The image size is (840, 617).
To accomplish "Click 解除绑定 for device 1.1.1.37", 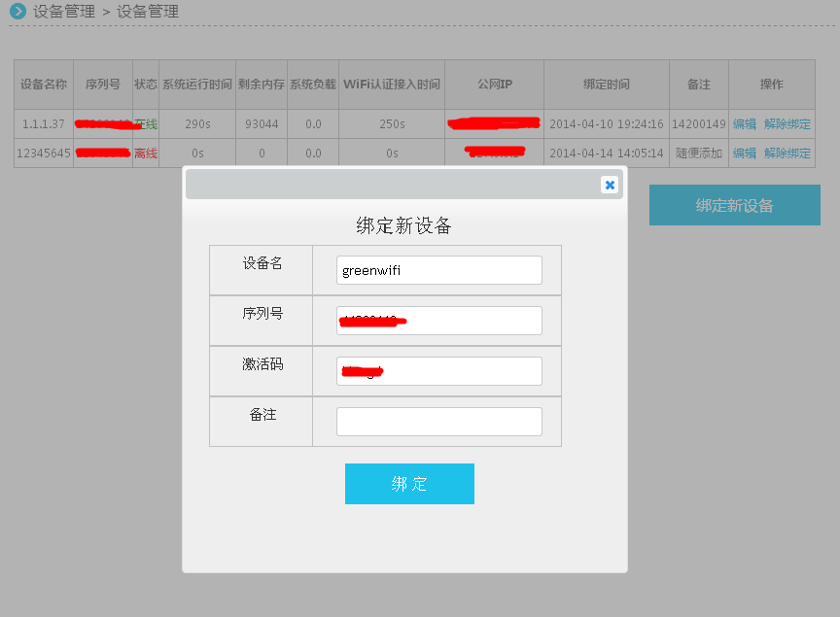I will pos(787,124).
